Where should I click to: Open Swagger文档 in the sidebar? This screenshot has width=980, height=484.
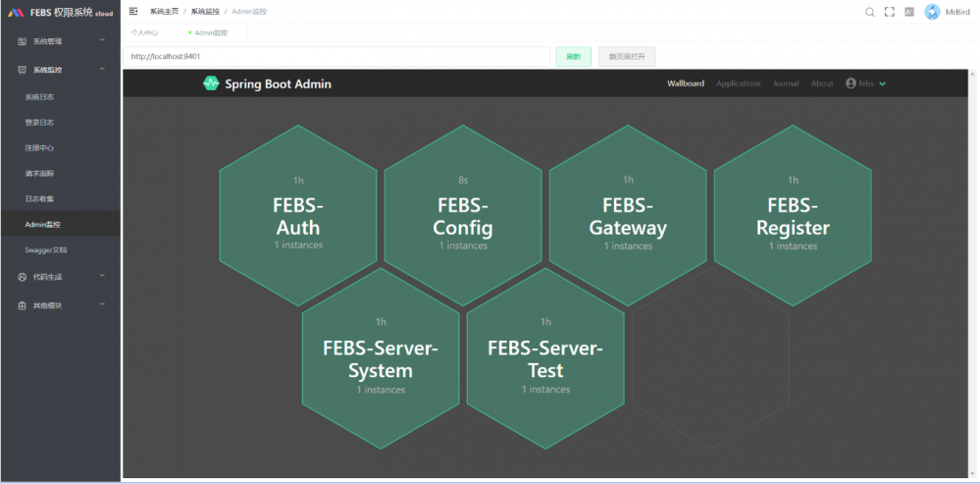60,249
